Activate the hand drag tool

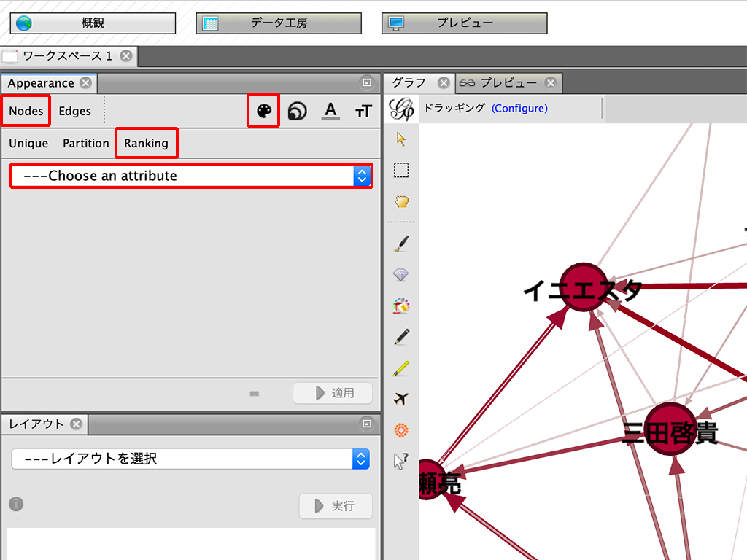coord(400,202)
